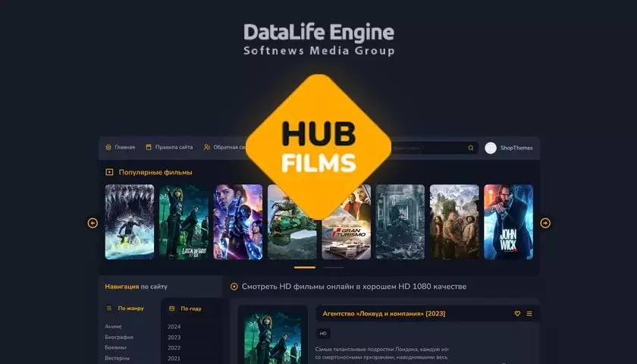
Task: Select the Вестерны genre link
Action: (x=117, y=358)
